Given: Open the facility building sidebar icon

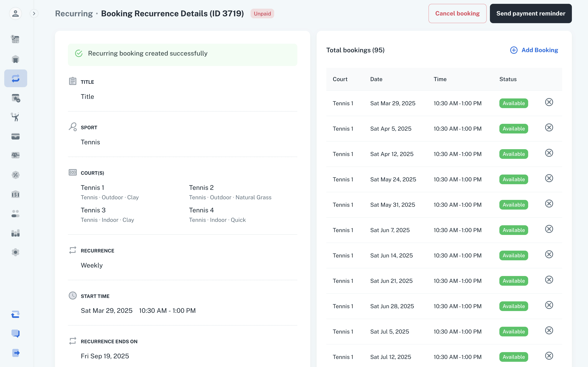Looking at the screenshot, I should point(16,59).
